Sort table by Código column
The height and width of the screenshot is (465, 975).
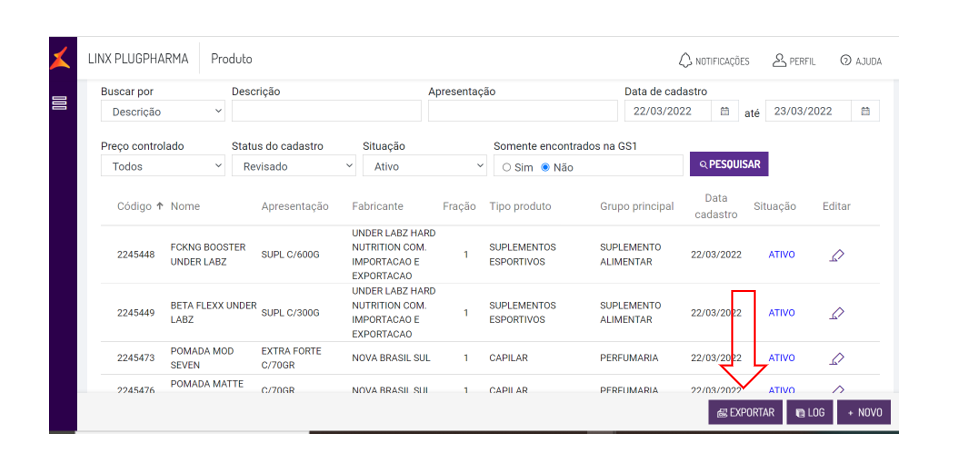coord(140,206)
